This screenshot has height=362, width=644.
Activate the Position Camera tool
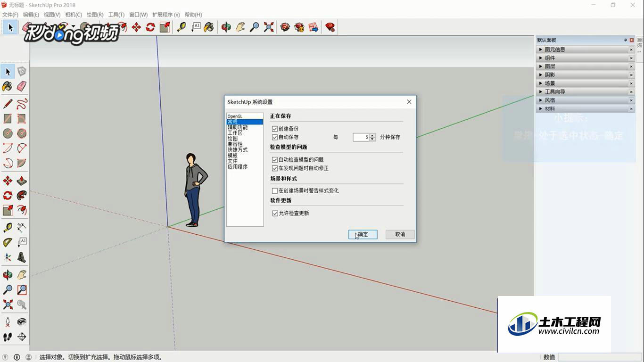(8, 322)
